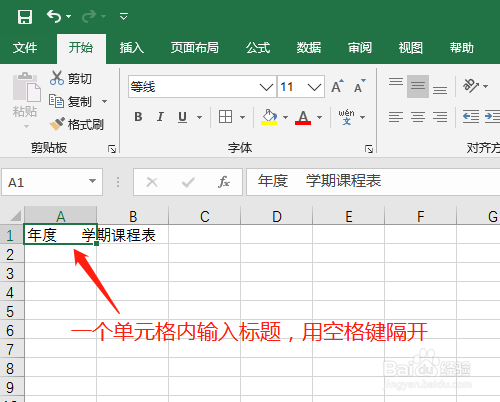Click the align left icon
This screenshot has height=402, width=500.
pyautogui.click(x=396, y=117)
